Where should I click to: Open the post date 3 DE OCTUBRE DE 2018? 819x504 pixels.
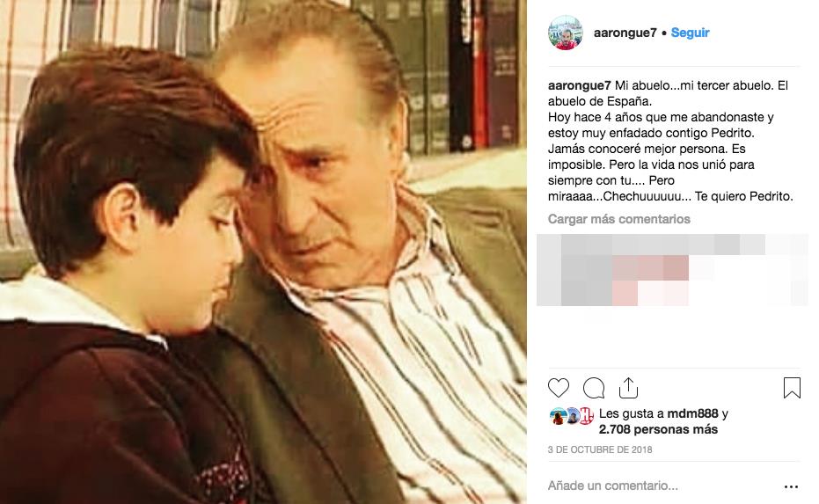(600, 449)
